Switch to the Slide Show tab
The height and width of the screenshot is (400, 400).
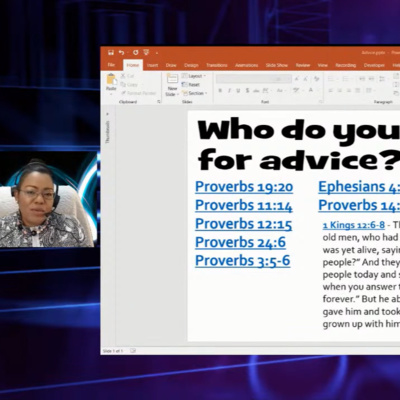pyautogui.click(x=277, y=65)
